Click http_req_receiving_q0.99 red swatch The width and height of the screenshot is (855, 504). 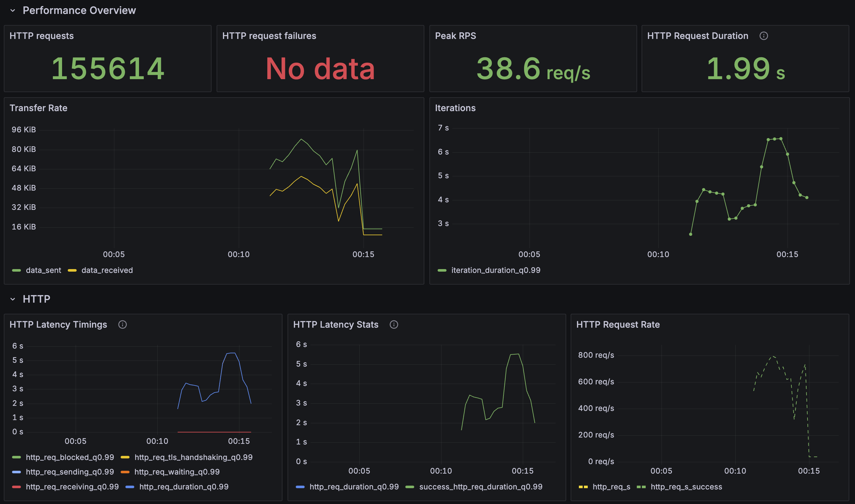16,487
